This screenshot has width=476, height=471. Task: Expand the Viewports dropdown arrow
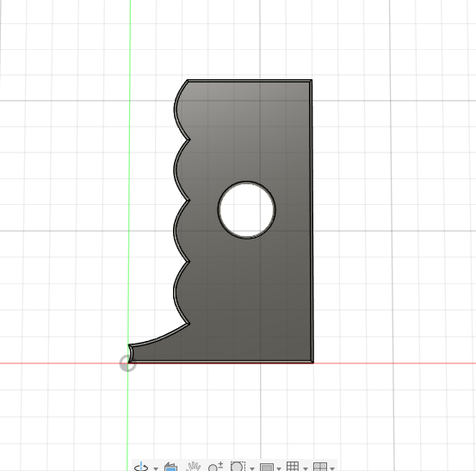pos(332,468)
